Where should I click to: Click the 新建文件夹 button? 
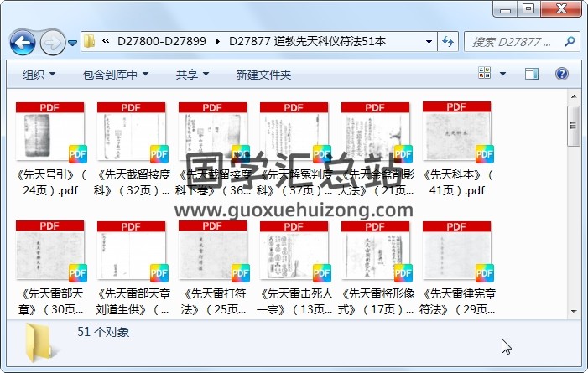pos(263,75)
